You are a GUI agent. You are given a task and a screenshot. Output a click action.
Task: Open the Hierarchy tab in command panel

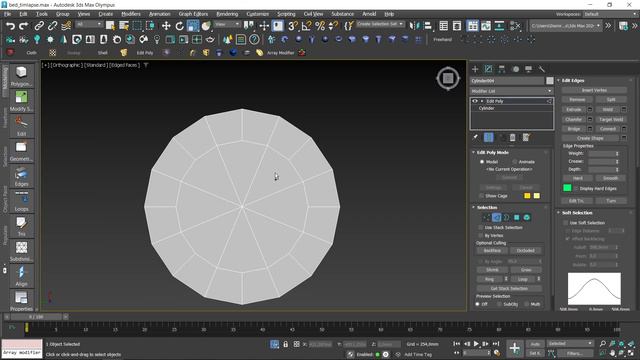click(x=502, y=69)
